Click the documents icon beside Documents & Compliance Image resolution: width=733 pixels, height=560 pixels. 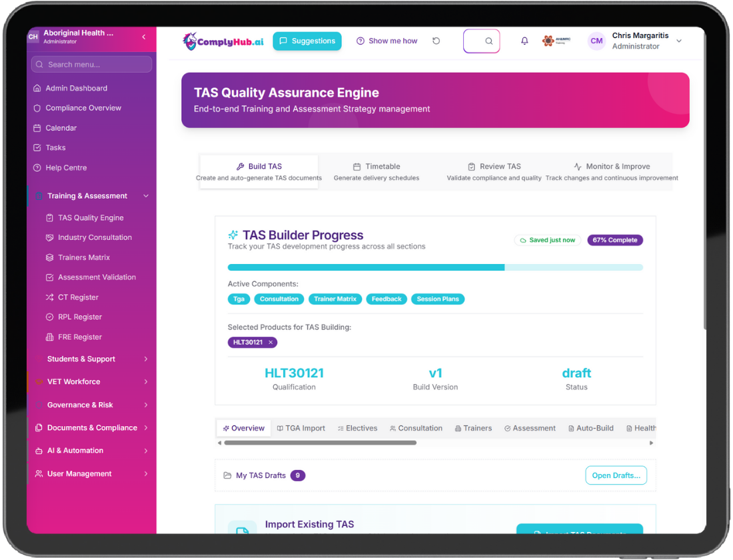(39, 427)
